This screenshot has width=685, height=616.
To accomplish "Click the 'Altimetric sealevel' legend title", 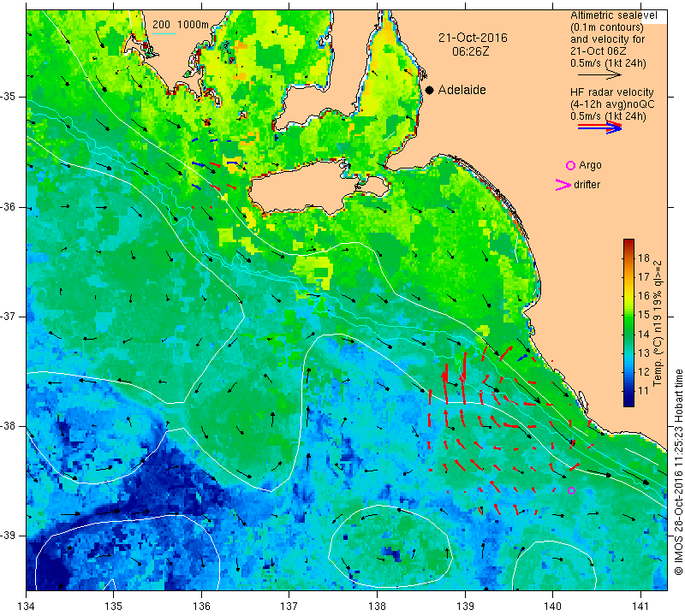I will (x=613, y=15).
